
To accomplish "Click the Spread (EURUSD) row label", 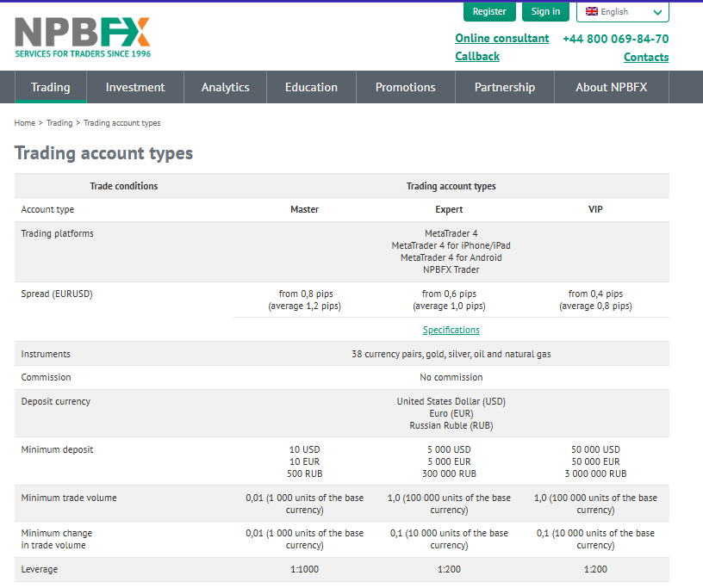I will coord(57,294).
